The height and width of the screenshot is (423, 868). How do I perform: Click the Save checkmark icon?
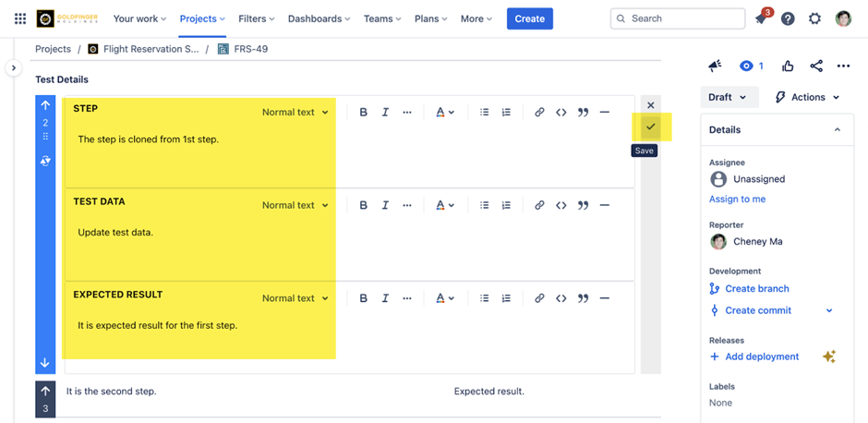(x=651, y=127)
